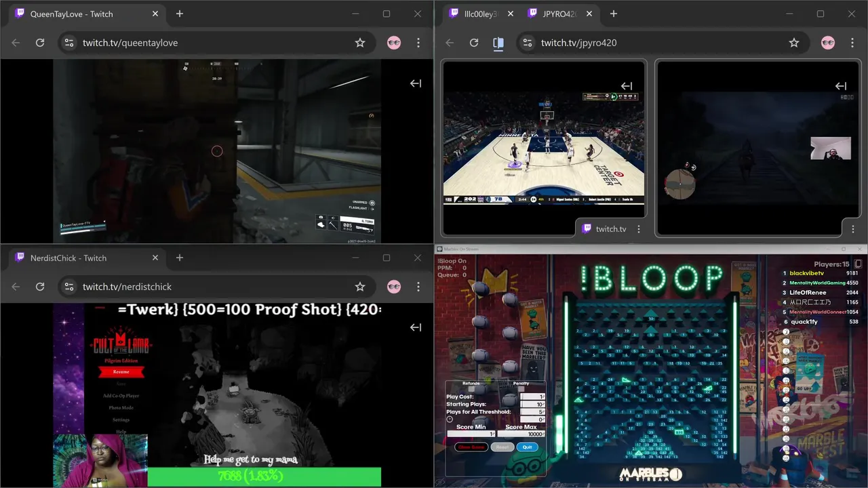Viewport: 868px width, 488px height.
Task: Close the lllc00ley tab
Action: (x=511, y=14)
